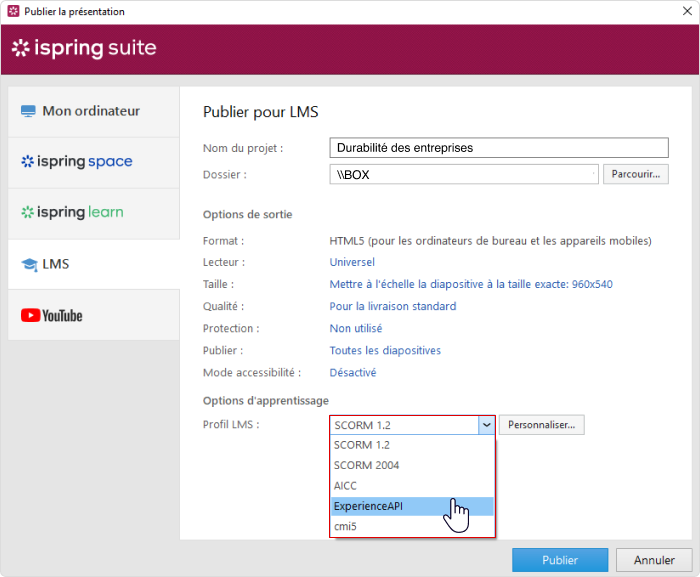Click the Dossier path combo box
The image size is (700, 577).
click(x=464, y=175)
